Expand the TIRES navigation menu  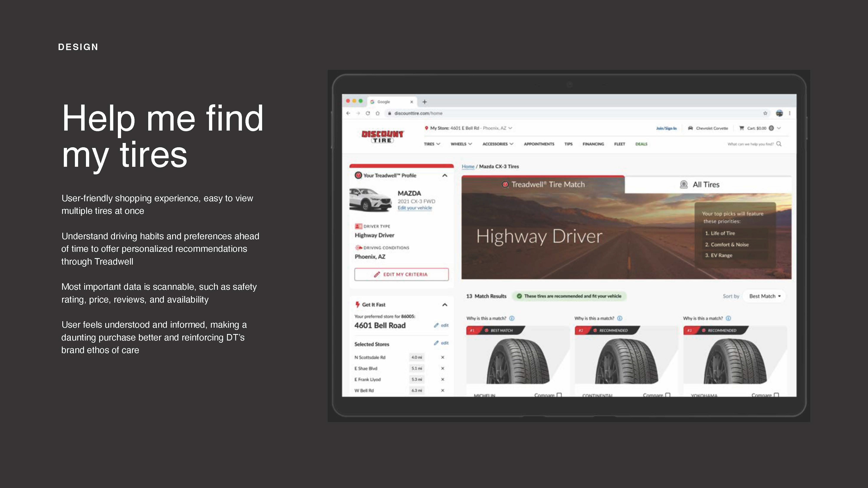coord(432,144)
